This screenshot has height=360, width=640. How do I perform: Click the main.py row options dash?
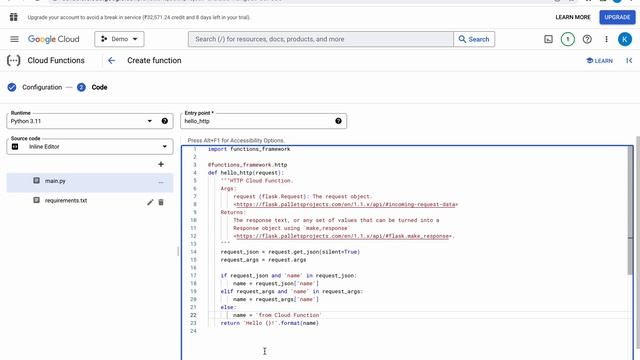click(x=161, y=182)
